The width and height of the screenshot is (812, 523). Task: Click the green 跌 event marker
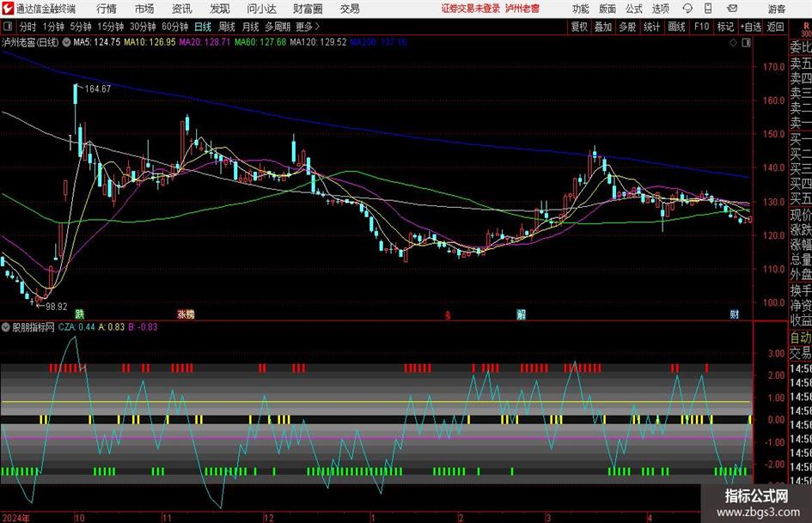coord(79,313)
